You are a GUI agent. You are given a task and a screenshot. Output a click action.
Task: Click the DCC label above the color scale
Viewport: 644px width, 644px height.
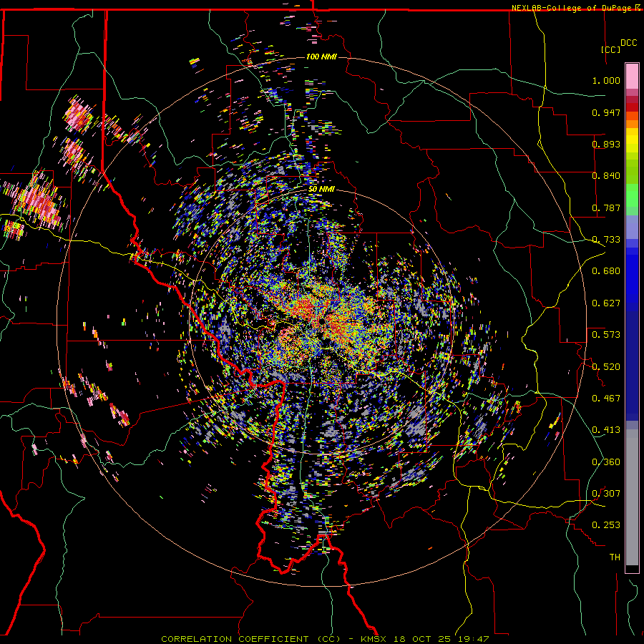click(x=628, y=43)
